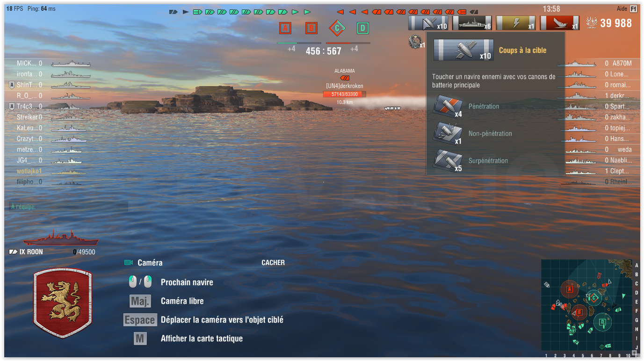
Task: Zoom in minimap with plus button
Action: pyautogui.click(x=635, y=352)
